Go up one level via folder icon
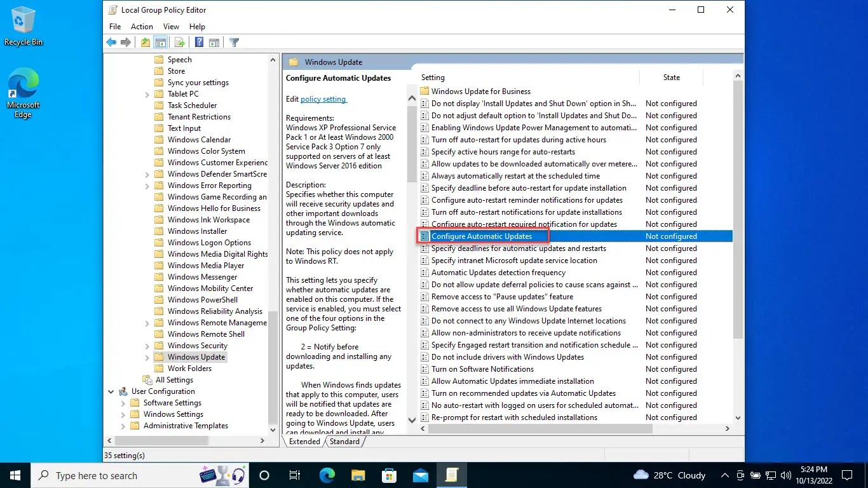868x488 pixels. (x=146, y=43)
